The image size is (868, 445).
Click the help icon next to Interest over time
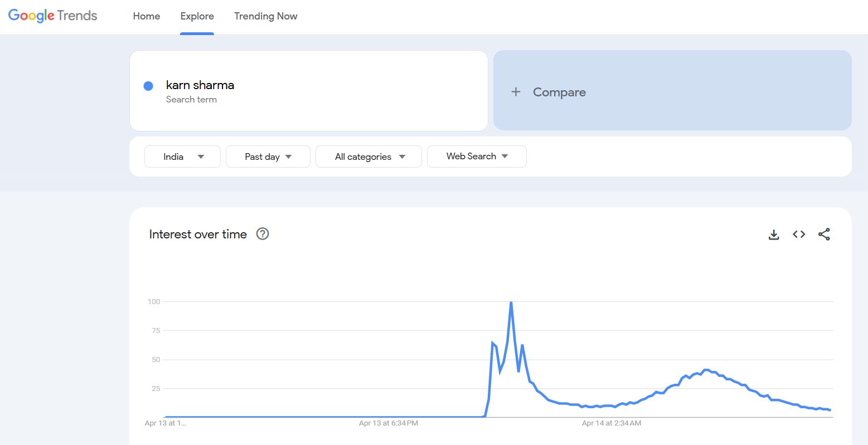[263, 234]
